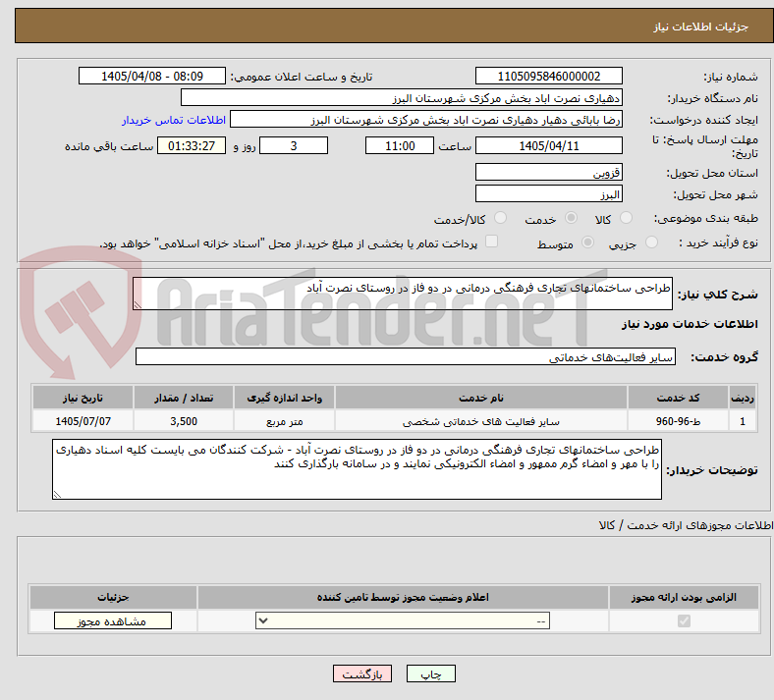Viewport: 774px width, 700px height.
Task: Select the کالا radio button
Action: (x=626, y=218)
